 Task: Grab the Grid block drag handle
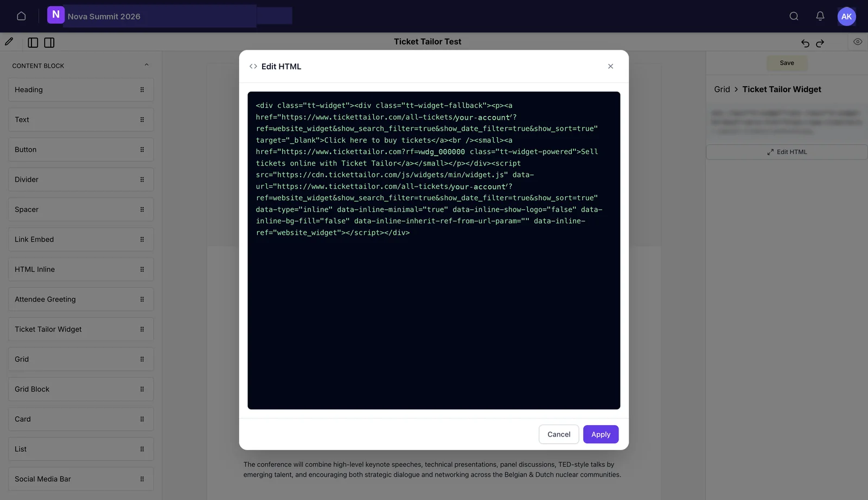(x=142, y=360)
